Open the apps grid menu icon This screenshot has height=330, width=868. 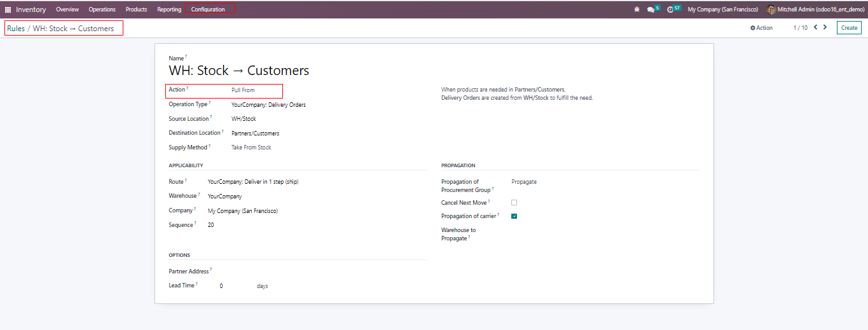pyautogui.click(x=8, y=10)
